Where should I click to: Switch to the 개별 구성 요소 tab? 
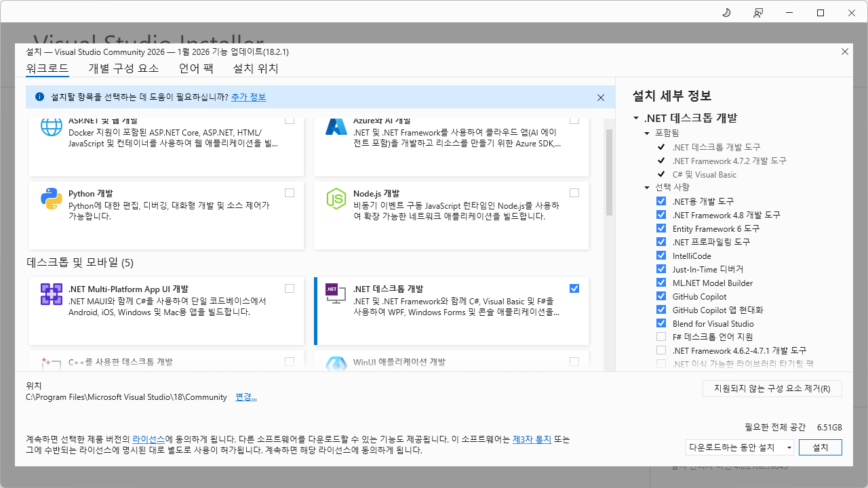point(123,68)
